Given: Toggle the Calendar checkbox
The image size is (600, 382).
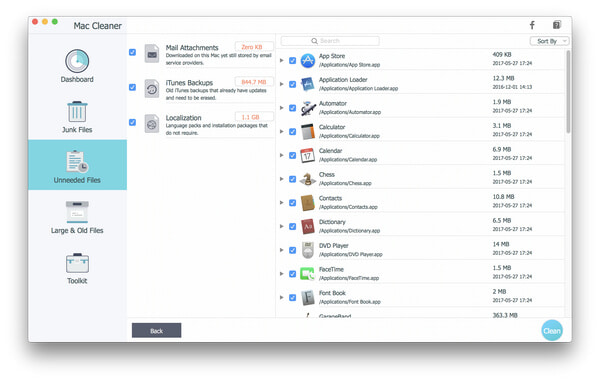Looking at the screenshot, I should tap(292, 155).
